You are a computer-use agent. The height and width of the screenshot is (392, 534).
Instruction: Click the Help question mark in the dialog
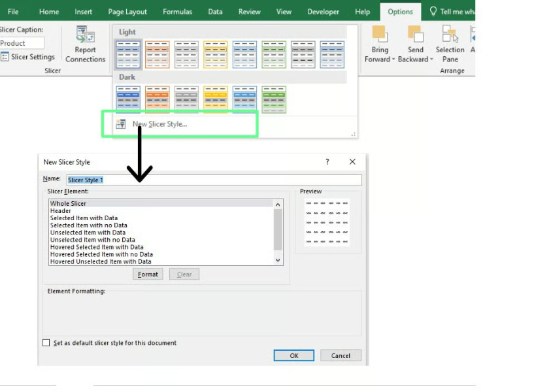[327, 162]
